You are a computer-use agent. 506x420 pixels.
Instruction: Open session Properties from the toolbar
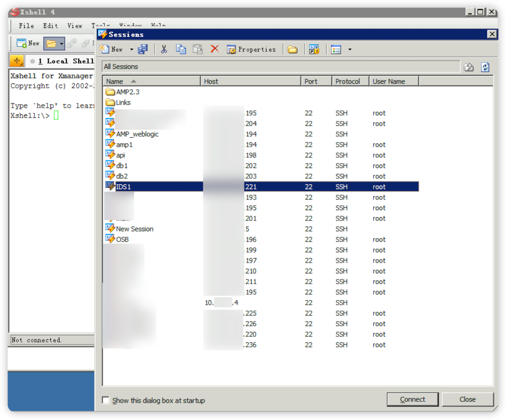point(252,49)
